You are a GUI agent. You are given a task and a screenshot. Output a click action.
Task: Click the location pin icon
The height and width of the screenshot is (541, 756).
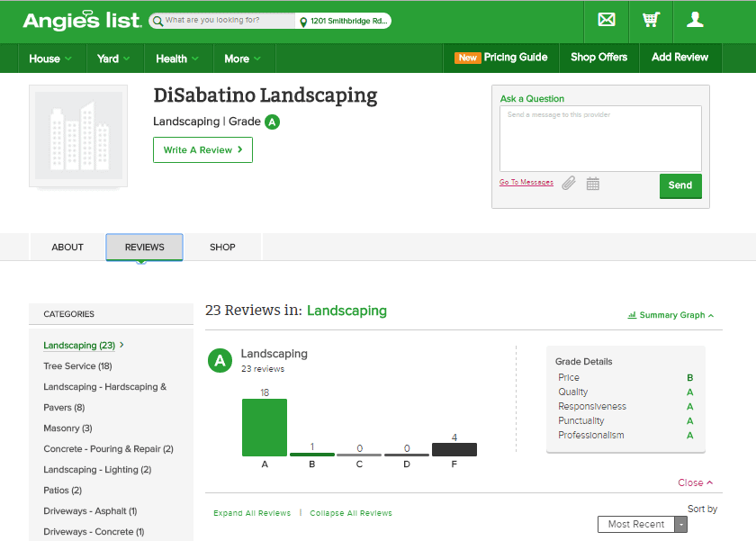(303, 22)
